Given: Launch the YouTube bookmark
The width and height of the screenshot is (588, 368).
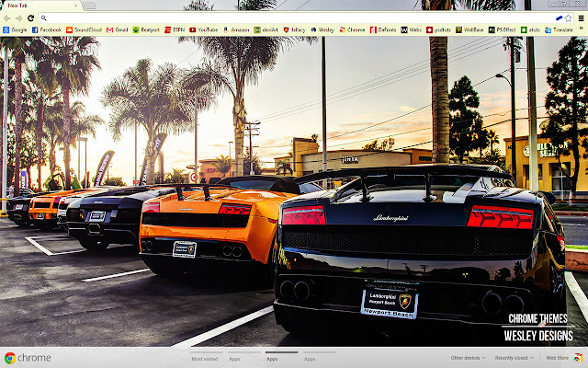Looking at the screenshot, I should pyautogui.click(x=204, y=29).
